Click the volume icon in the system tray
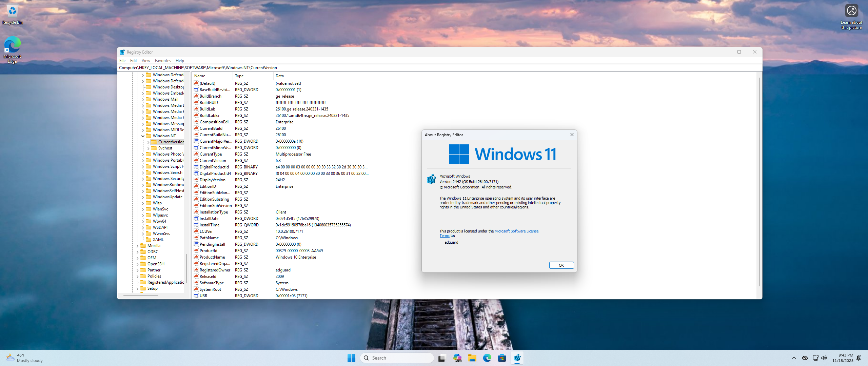Image resolution: width=868 pixels, height=366 pixels. (x=824, y=358)
